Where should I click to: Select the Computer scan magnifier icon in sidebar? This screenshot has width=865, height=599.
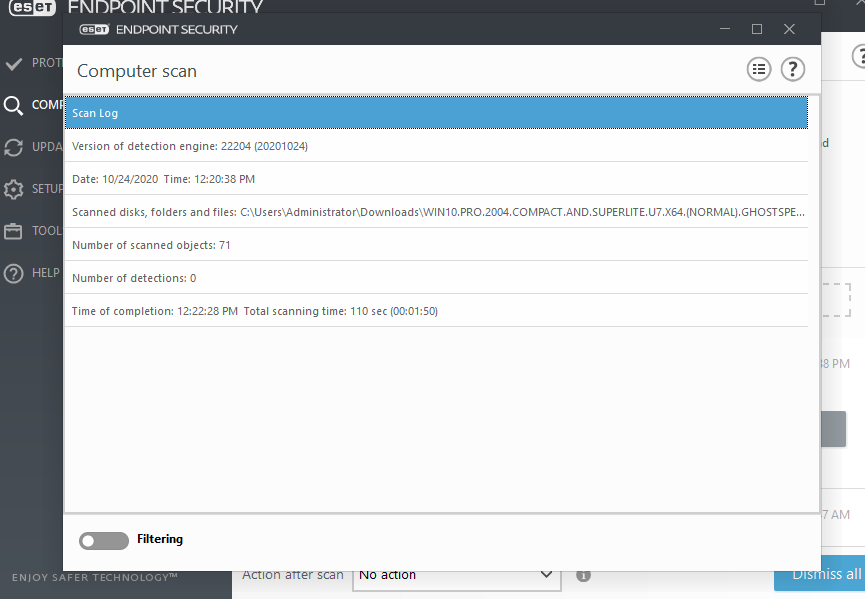14,105
